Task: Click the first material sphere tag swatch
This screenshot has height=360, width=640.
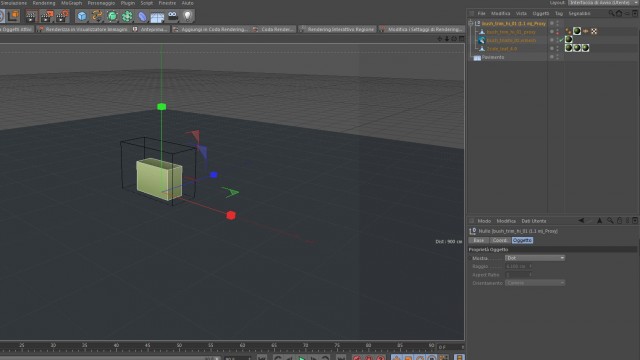Action: click(x=577, y=31)
